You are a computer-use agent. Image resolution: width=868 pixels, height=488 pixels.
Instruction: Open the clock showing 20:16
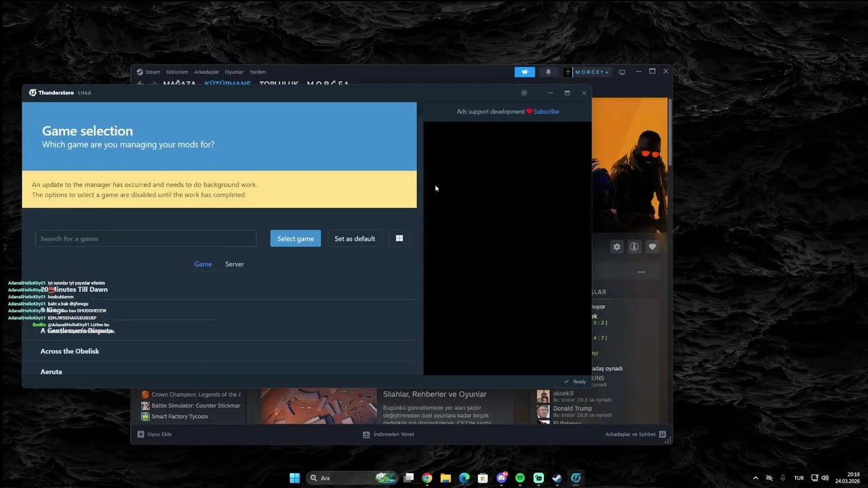pos(848,478)
